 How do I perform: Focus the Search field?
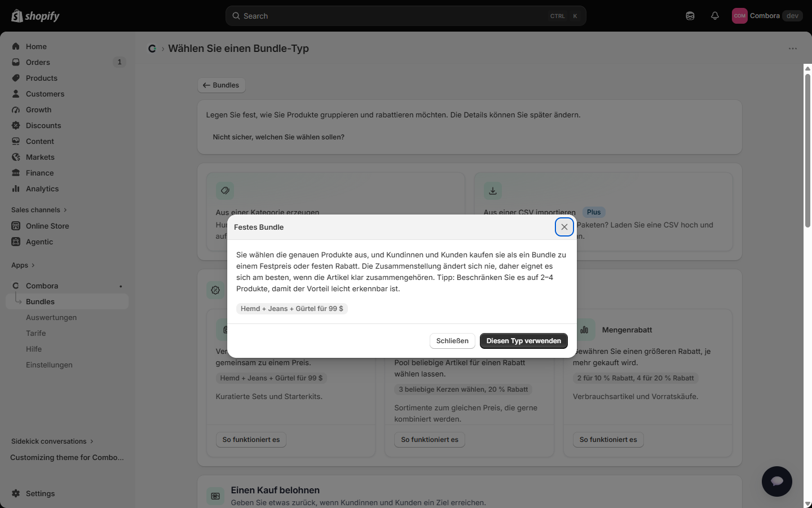[x=406, y=16]
